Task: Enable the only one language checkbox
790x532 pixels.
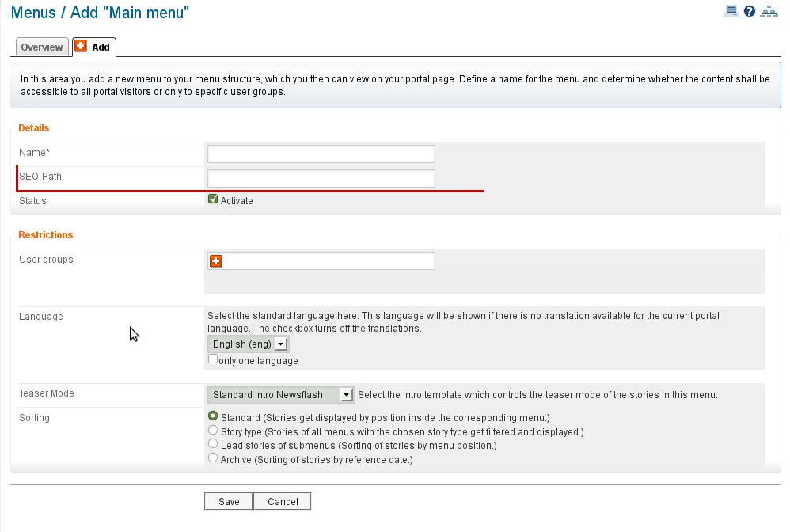Action: click(213, 359)
